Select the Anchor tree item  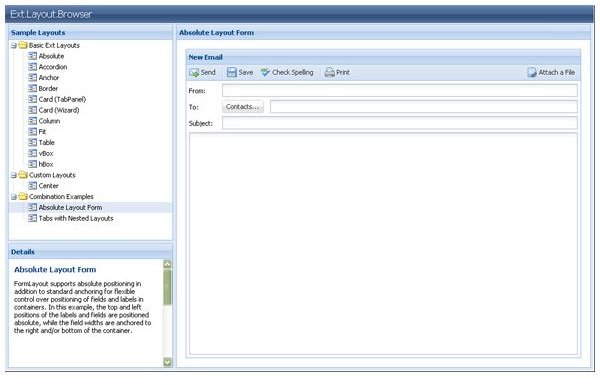49,77
